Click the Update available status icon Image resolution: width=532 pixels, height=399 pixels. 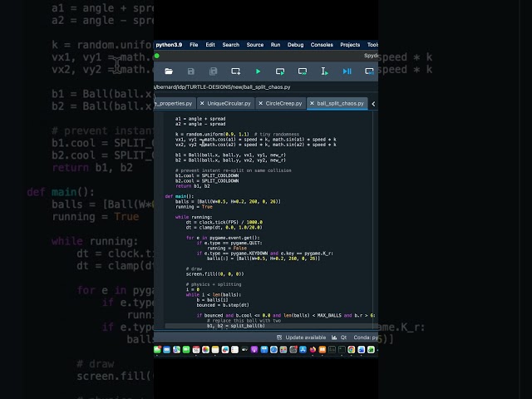coord(279,337)
